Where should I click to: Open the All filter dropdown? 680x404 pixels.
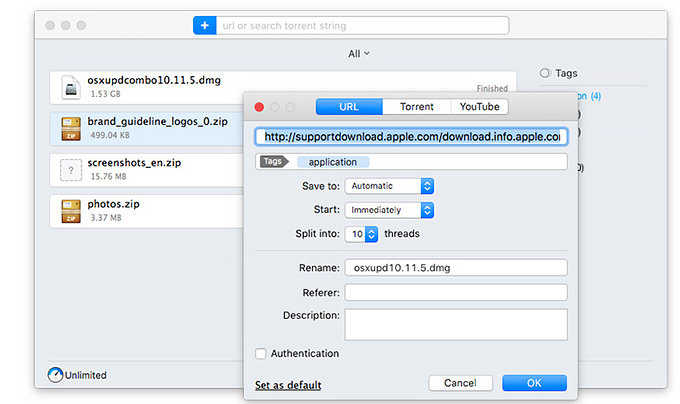click(x=359, y=54)
